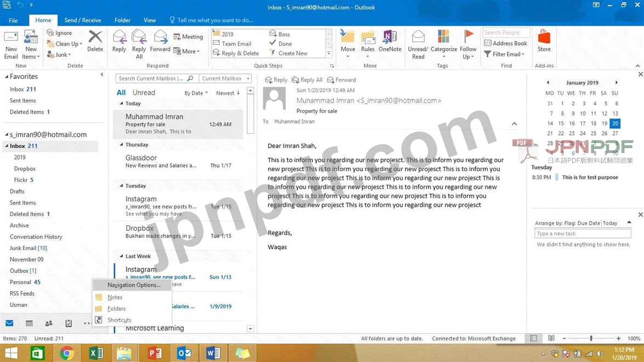Open the Rules dropdown
644x362 pixels.
point(368,44)
